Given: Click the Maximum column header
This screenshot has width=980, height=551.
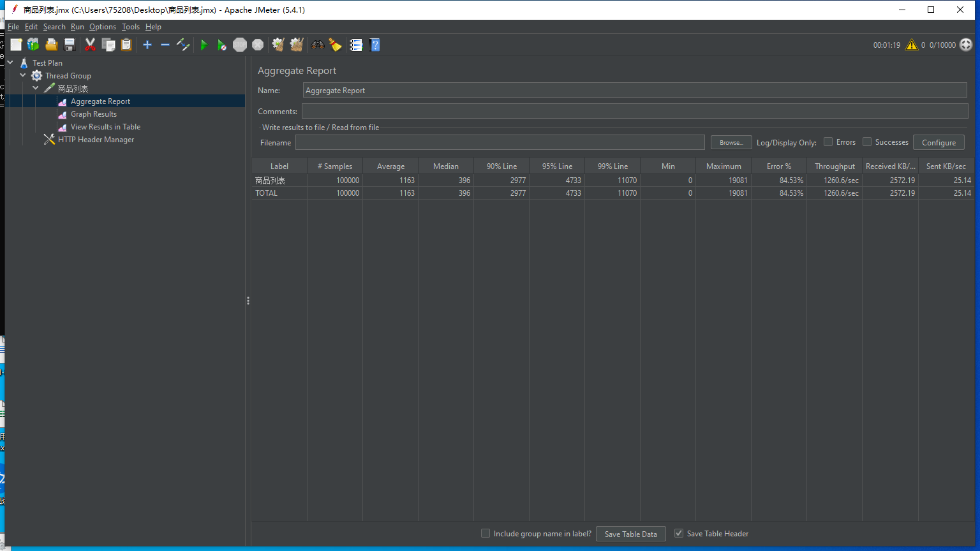Looking at the screenshot, I should (x=724, y=166).
